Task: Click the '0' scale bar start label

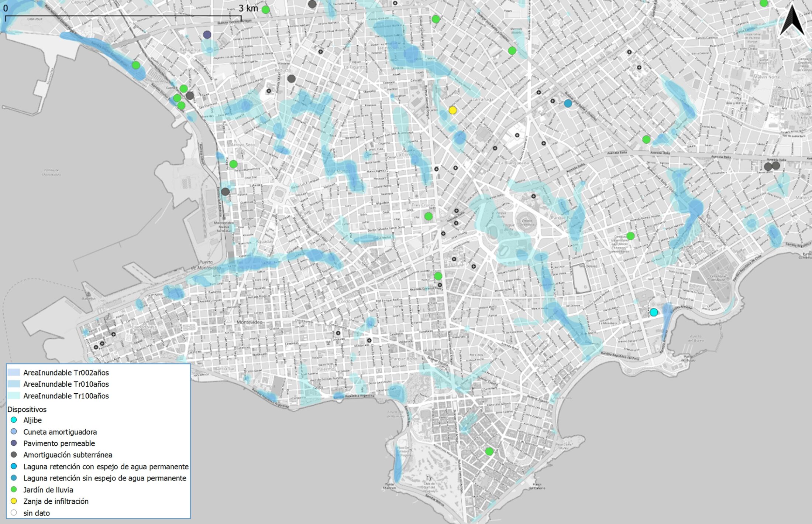Action: coord(6,8)
